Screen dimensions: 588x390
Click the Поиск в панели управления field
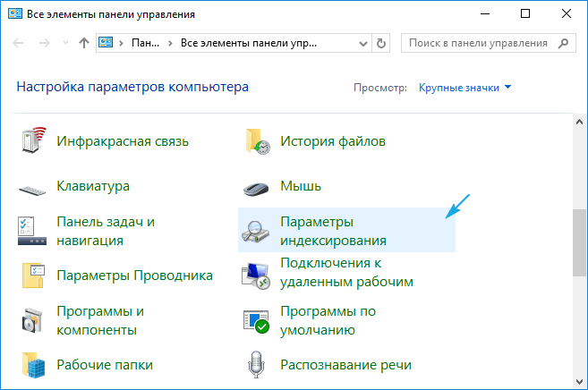tap(479, 43)
